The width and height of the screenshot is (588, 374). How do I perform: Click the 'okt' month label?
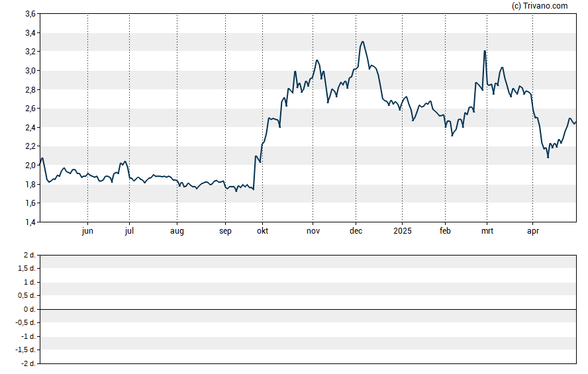[x=262, y=231]
